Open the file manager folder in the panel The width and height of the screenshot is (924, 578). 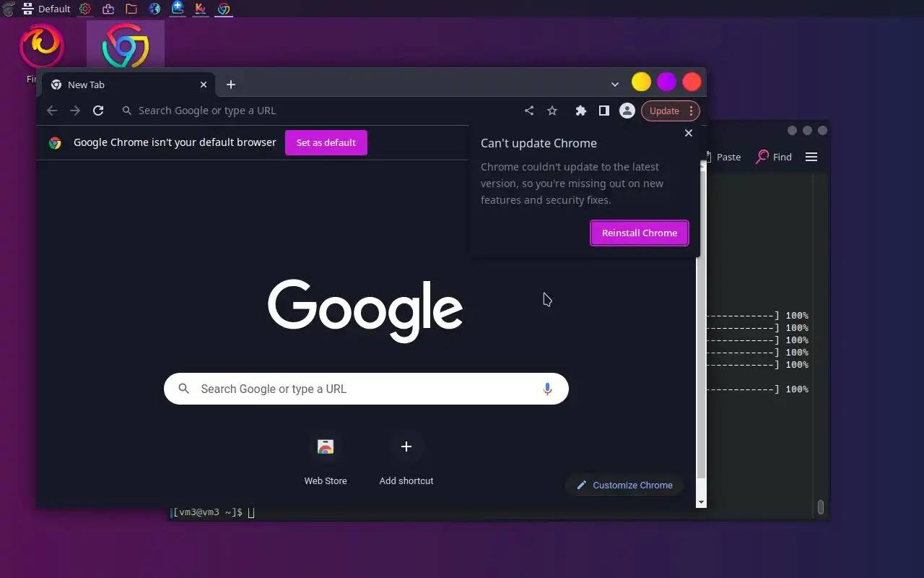(x=131, y=9)
